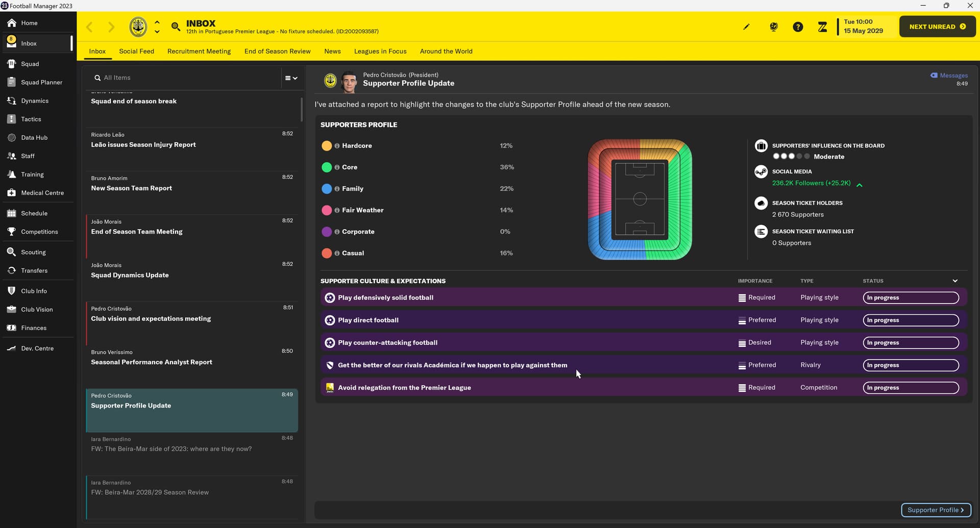980x528 pixels.
Task: Click the inbox list scrollbar
Action: 301,109
